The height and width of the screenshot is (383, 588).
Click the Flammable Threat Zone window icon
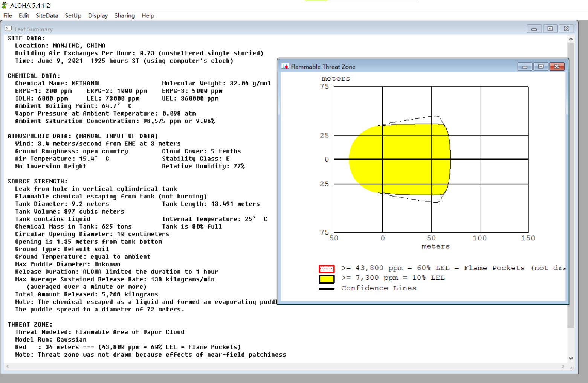(x=285, y=66)
